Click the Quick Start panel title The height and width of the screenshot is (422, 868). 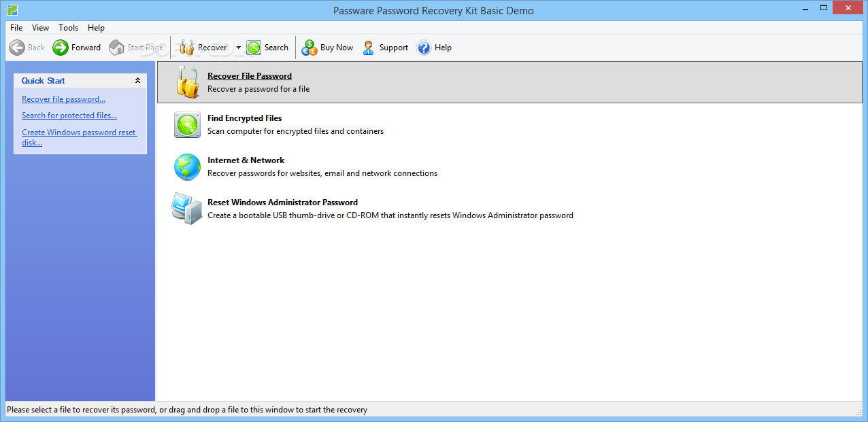pyautogui.click(x=43, y=81)
